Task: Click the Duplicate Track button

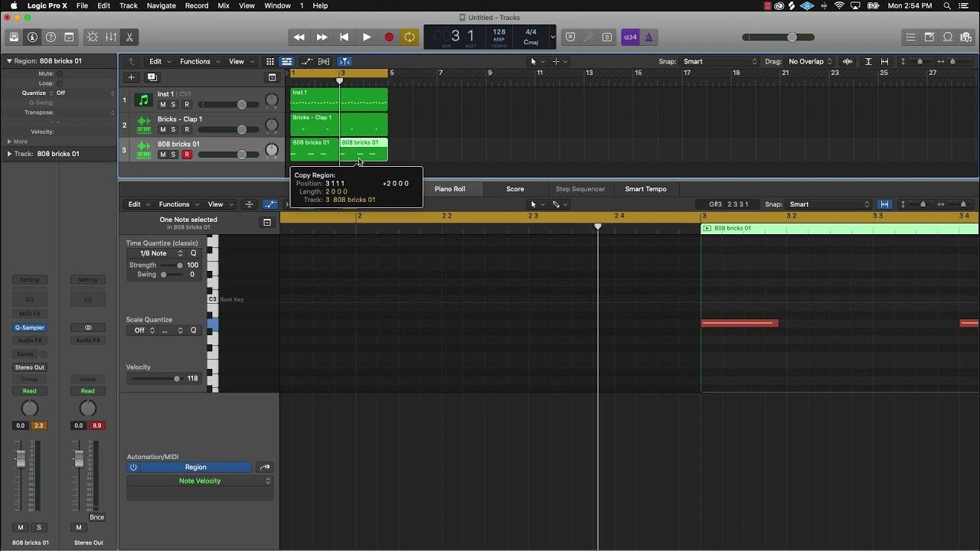Action: pyautogui.click(x=152, y=77)
